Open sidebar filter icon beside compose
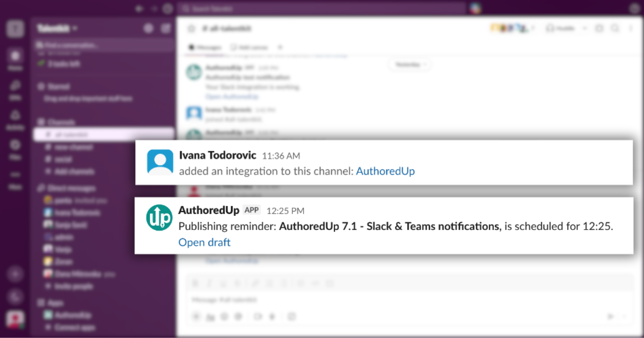The image size is (644, 338). pos(149,29)
